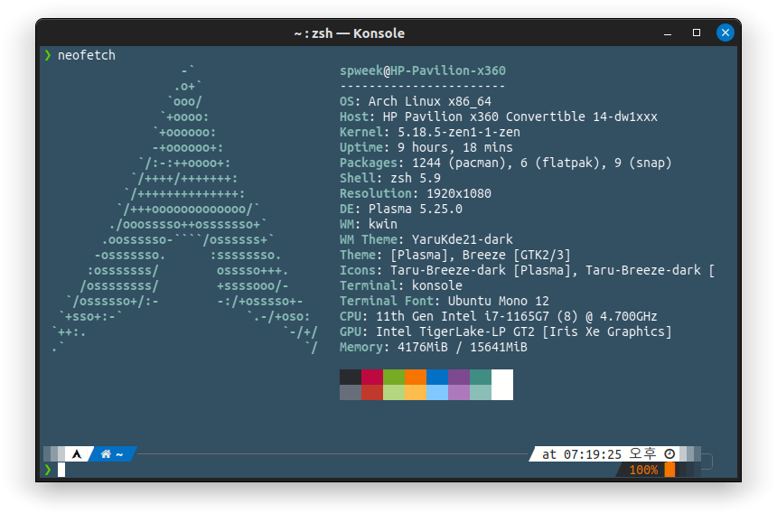This screenshot has height=532, width=777.
Task: Click the crimson red swatch in top row
Action: pyautogui.click(x=372, y=377)
